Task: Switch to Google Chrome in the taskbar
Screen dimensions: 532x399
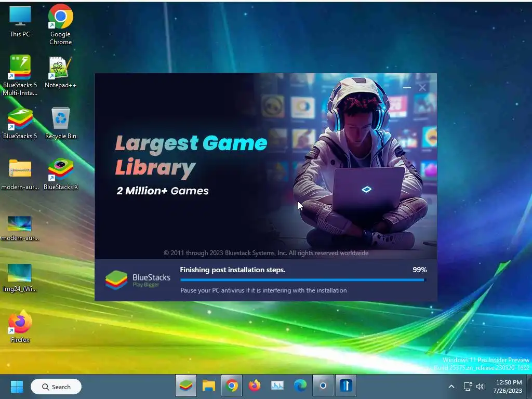Action: pyautogui.click(x=232, y=386)
